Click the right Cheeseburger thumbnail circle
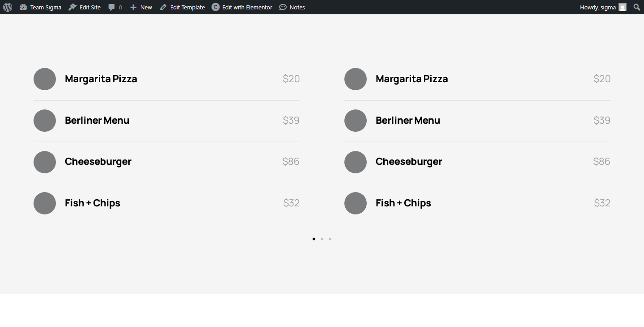Viewport: 644px width, 327px height. click(356, 162)
